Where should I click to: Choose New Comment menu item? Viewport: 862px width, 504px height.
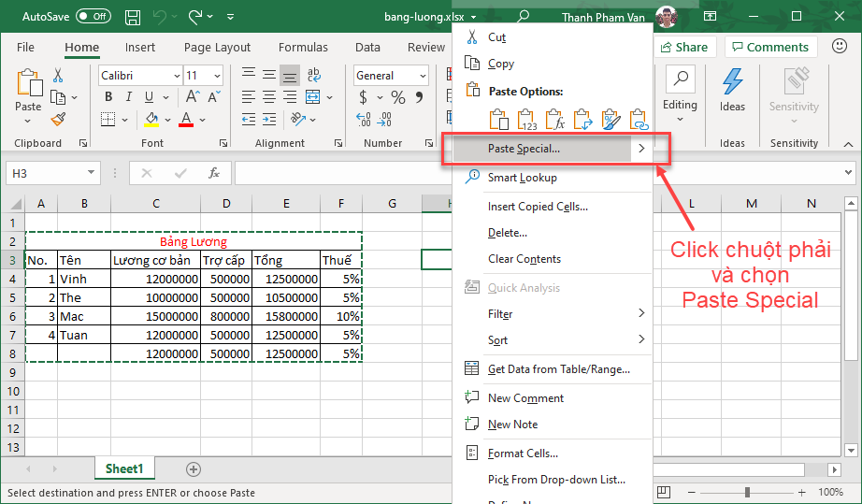coord(553,398)
